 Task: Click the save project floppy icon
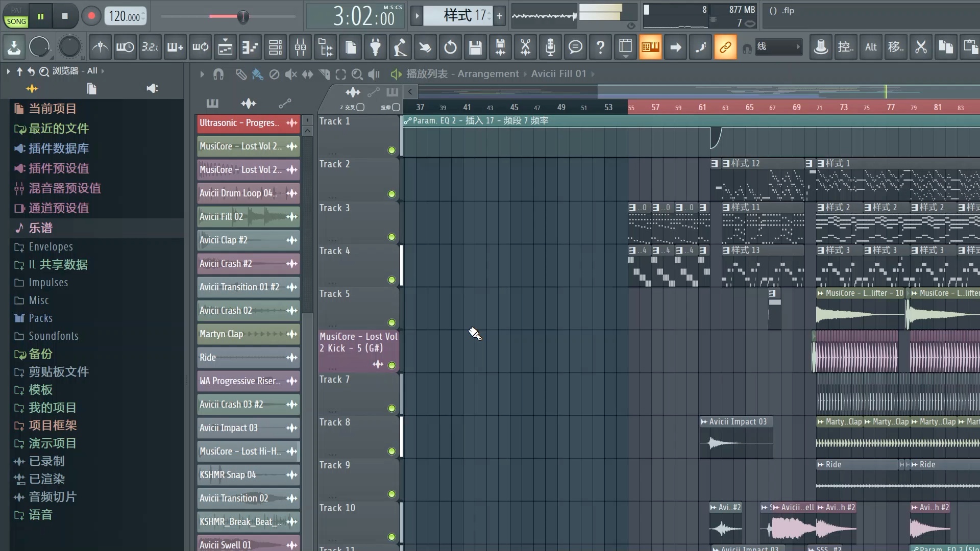pyautogui.click(x=475, y=47)
